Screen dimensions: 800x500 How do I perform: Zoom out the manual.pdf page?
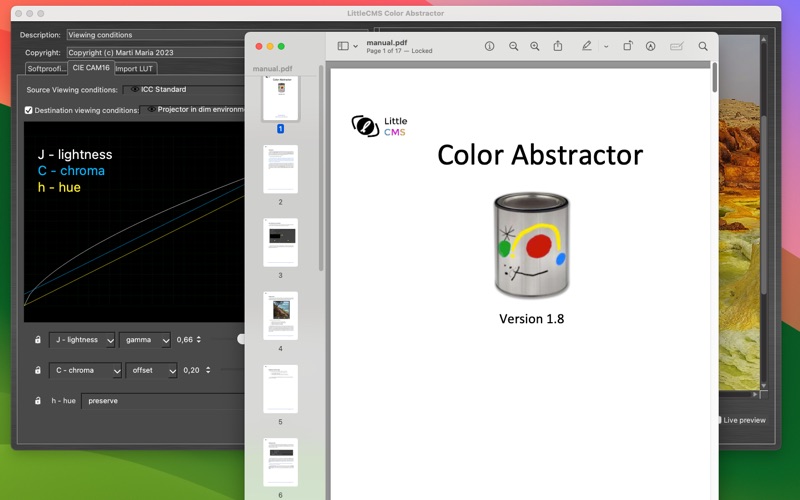tap(513, 46)
